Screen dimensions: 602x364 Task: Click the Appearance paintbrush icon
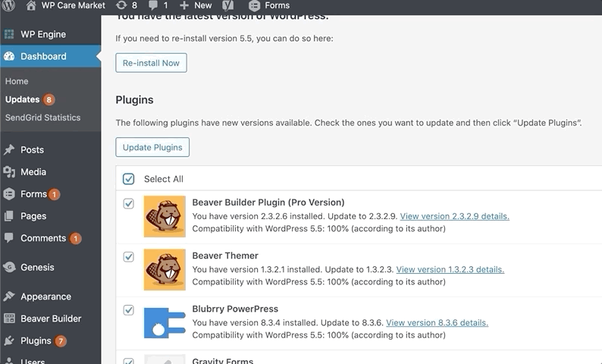pyautogui.click(x=9, y=297)
